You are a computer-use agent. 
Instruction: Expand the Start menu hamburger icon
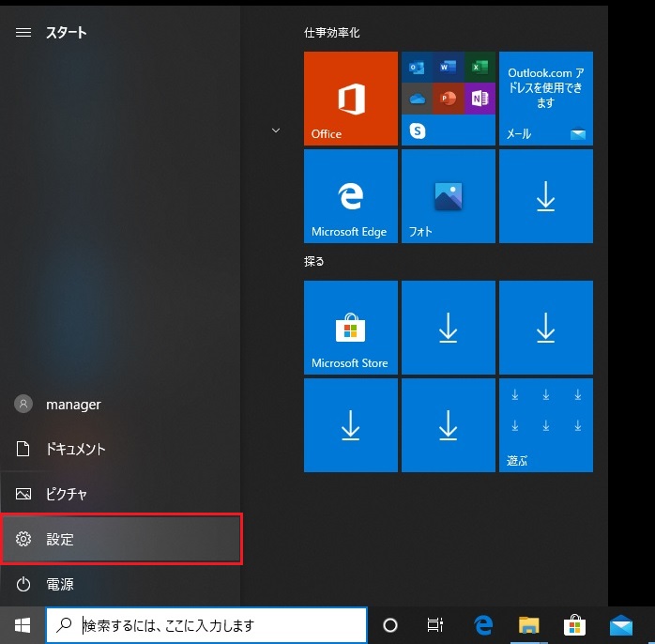tap(23, 32)
